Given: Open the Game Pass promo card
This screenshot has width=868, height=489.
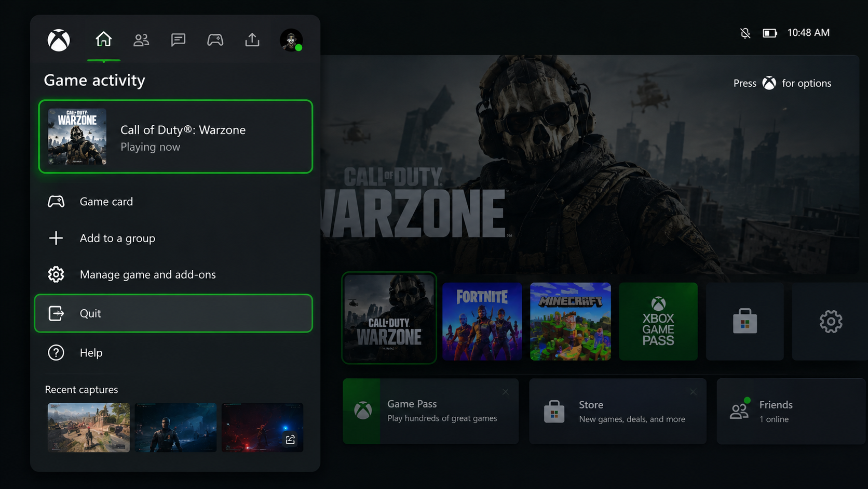Looking at the screenshot, I should 431,411.
